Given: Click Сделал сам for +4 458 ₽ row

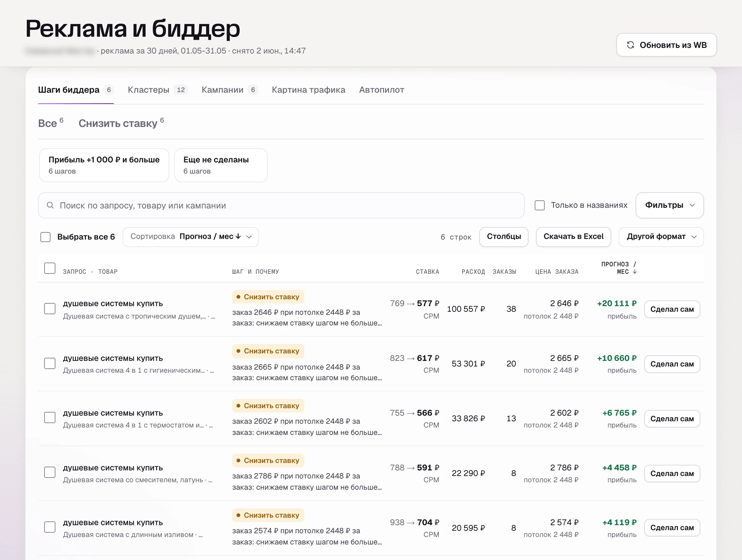Looking at the screenshot, I should click(672, 473).
